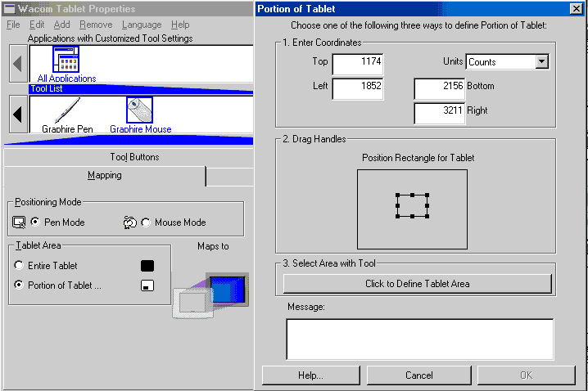Choose the Graphire Mouse tool icon

click(139, 110)
